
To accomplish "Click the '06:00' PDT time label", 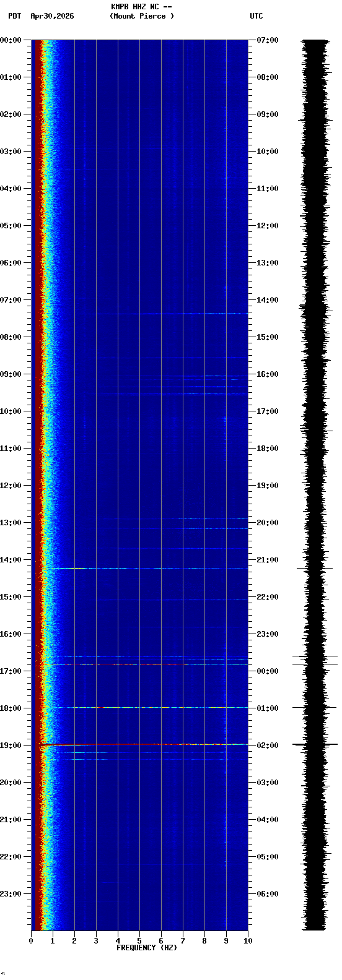I will (11, 263).
